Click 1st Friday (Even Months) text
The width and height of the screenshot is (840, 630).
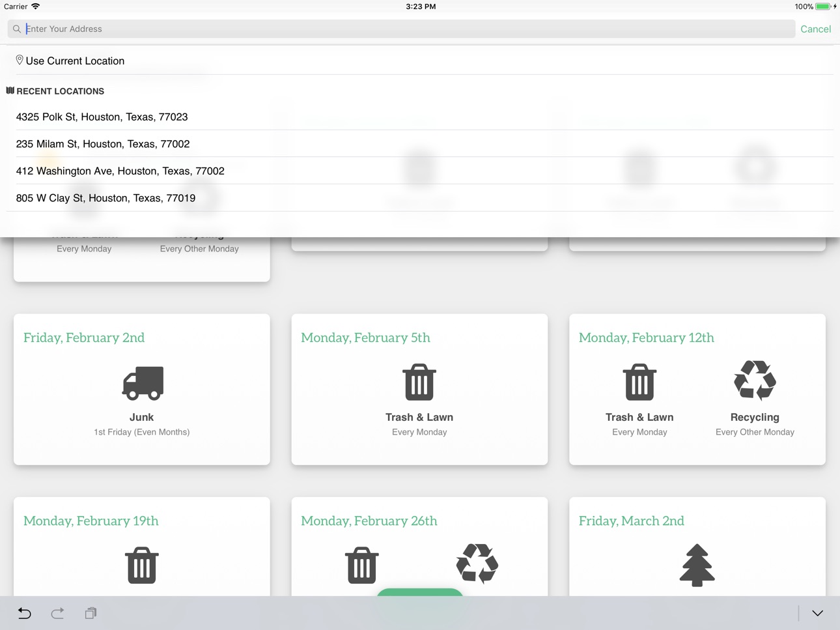141,432
